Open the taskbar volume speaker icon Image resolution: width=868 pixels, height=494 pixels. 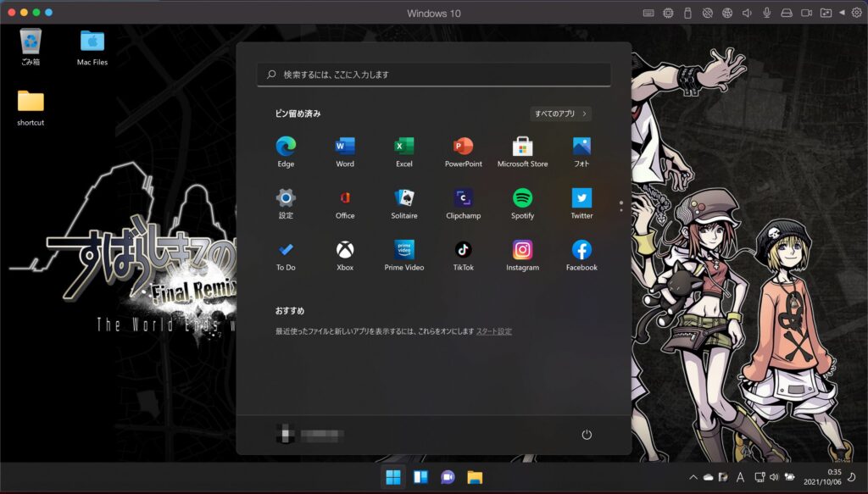(x=774, y=477)
